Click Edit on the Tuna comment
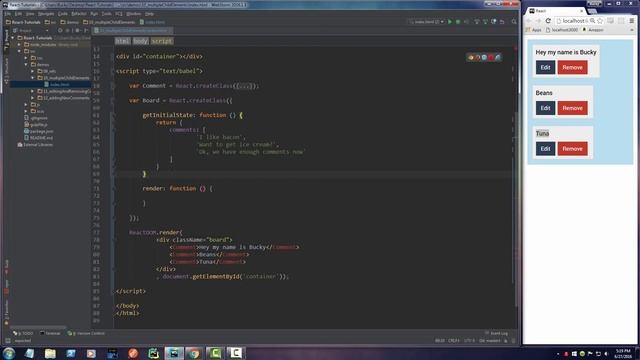The image size is (640, 360). point(545,149)
